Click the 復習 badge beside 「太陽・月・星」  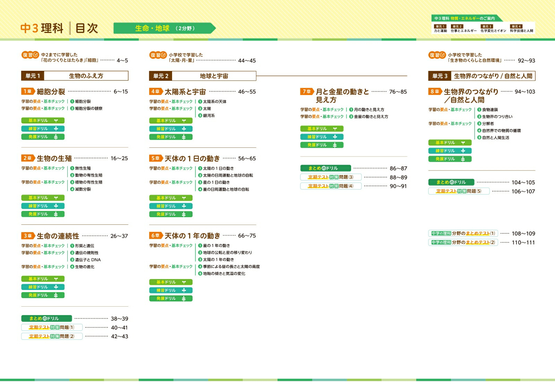click(158, 55)
